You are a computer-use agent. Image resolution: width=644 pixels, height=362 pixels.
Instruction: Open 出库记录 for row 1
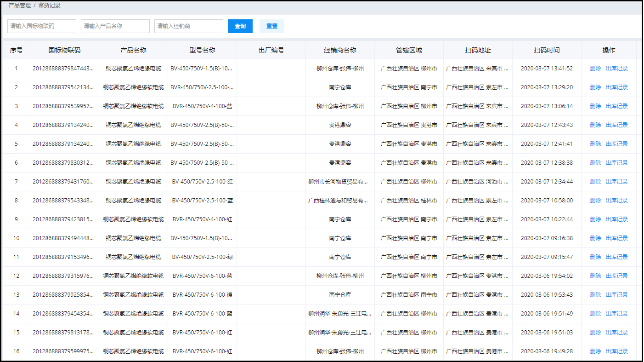click(x=616, y=69)
